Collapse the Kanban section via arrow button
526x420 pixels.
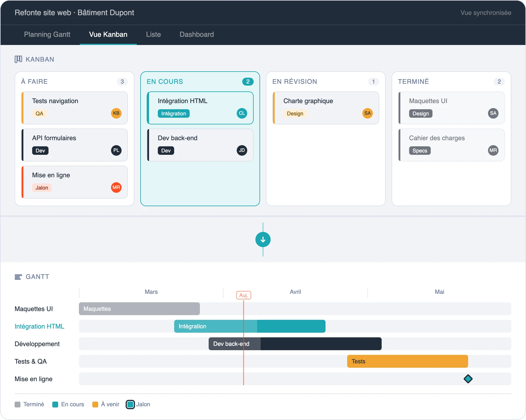click(x=263, y=239)
